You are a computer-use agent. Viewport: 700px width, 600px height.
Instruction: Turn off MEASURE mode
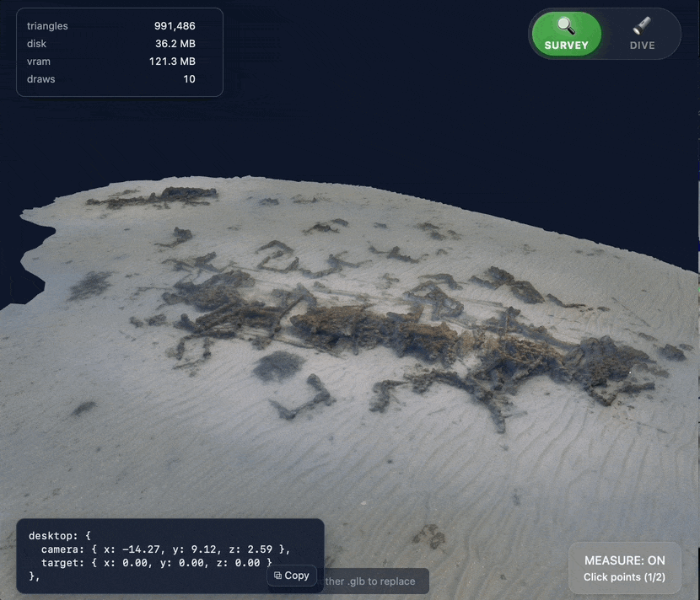click(624, 560)
